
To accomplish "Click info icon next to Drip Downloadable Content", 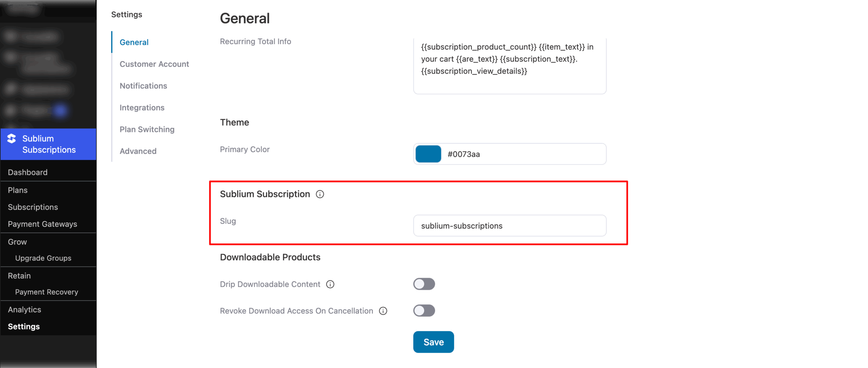I will [331, 284].
